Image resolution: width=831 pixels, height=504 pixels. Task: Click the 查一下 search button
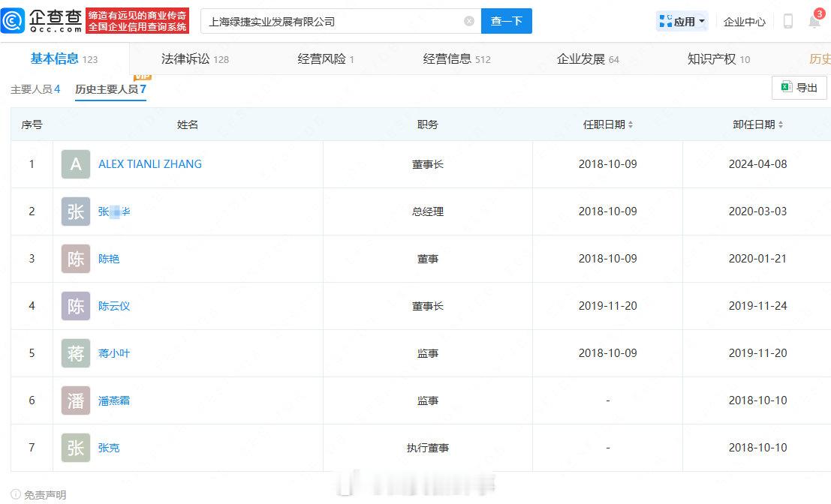(507, 21)
